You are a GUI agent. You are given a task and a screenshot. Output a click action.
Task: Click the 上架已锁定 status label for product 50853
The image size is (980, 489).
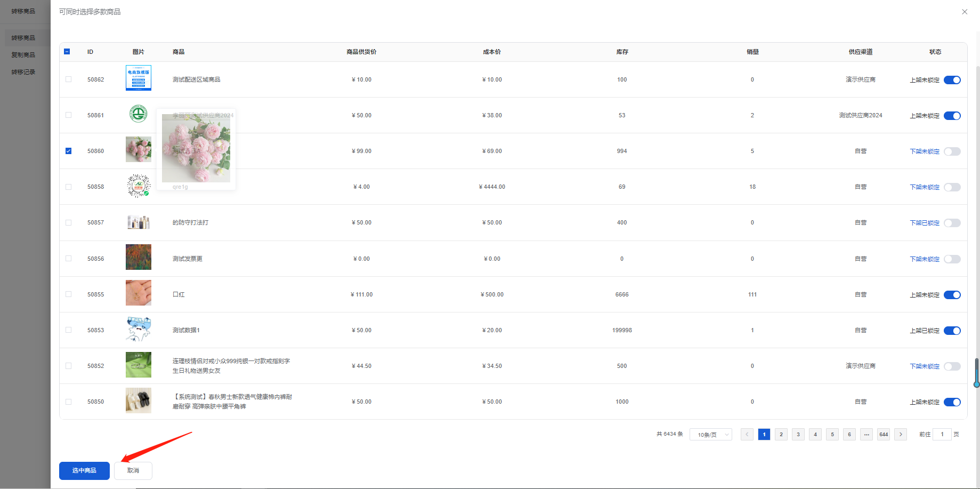925,331
